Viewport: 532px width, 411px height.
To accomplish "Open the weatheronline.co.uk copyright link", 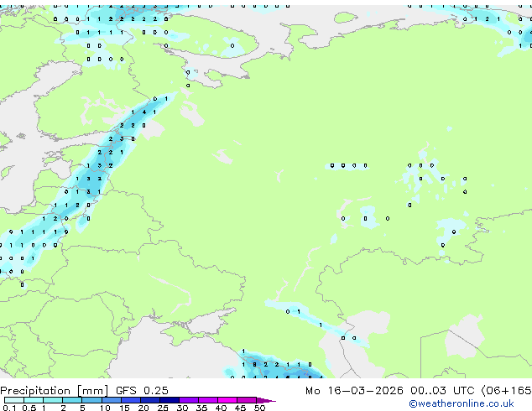I will pos(462,403).
